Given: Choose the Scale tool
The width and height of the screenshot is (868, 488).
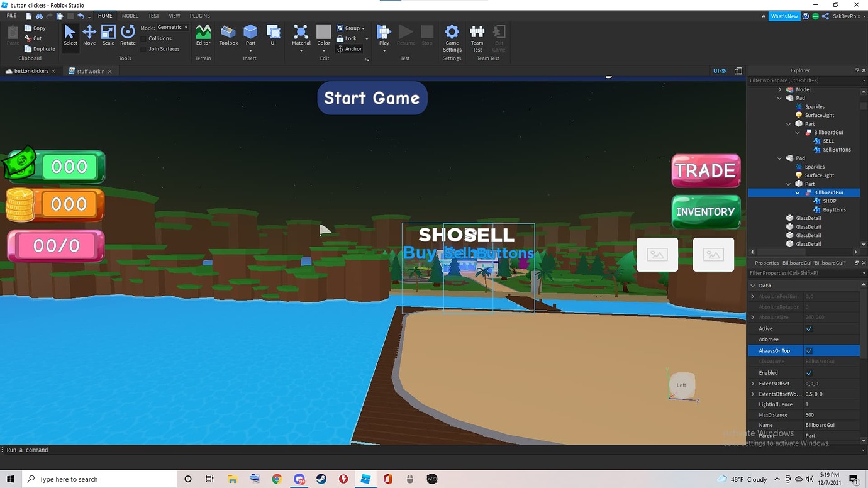Looking at the screenshot, I should [108, 35].
